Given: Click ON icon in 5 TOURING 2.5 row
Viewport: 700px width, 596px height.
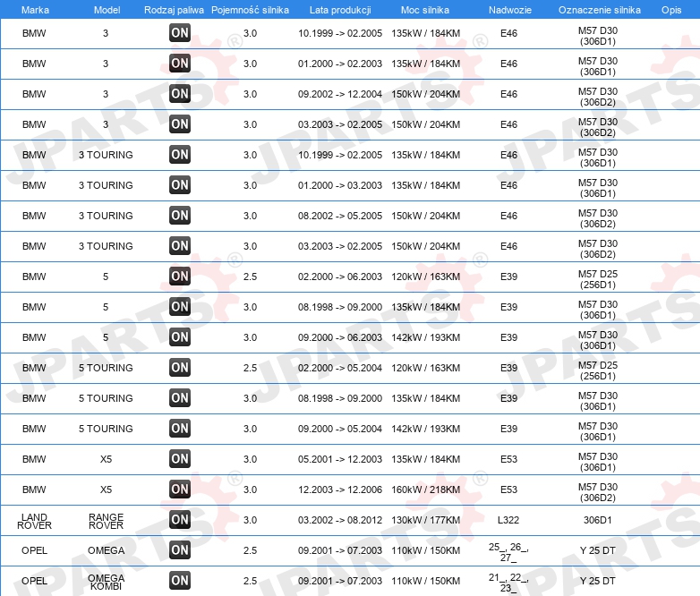Looking at the screenshot, I should 180,368.
